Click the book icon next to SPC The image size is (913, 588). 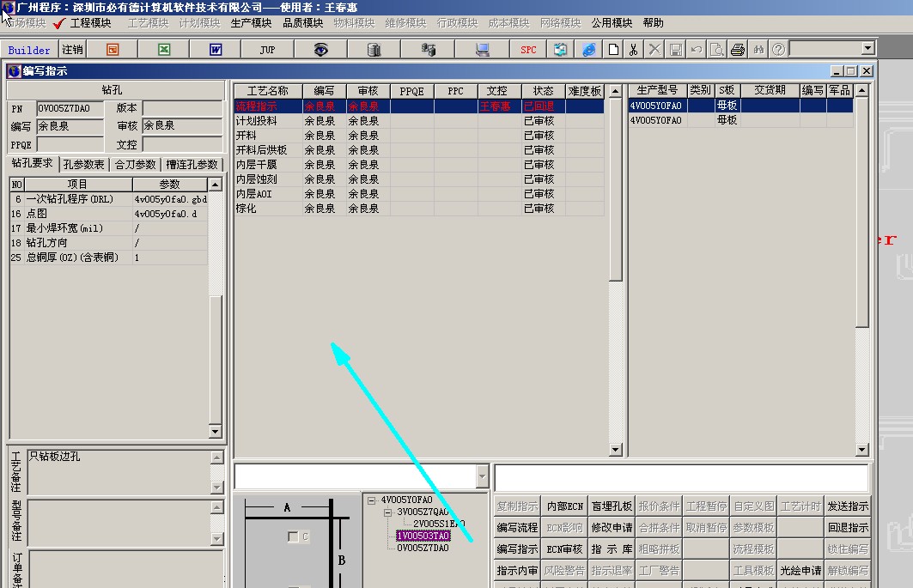560,50
